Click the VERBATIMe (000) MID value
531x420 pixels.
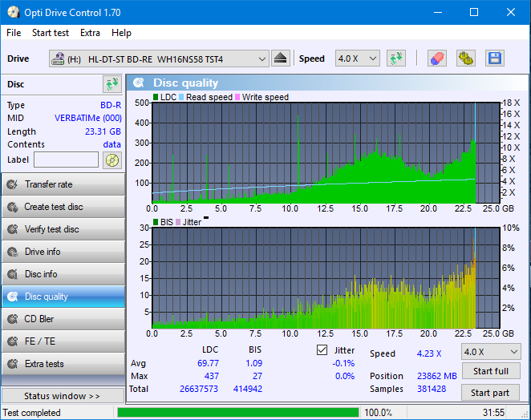click(88, 118)
